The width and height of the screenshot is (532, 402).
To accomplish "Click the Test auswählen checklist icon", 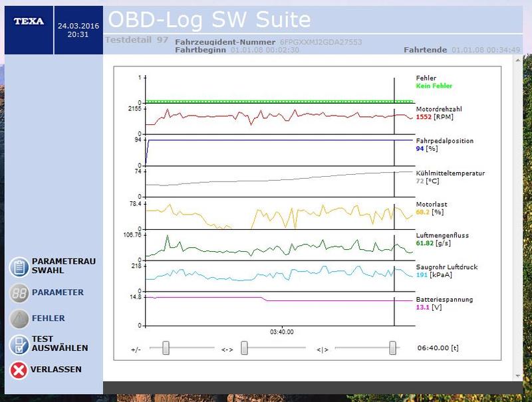I will coord(19,344).
